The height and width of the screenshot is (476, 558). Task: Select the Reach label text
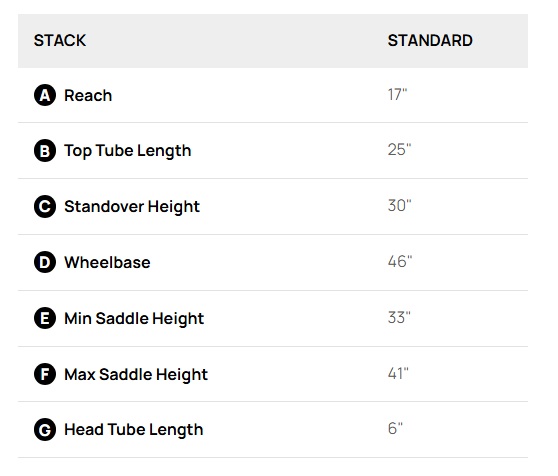coord(88,95)
